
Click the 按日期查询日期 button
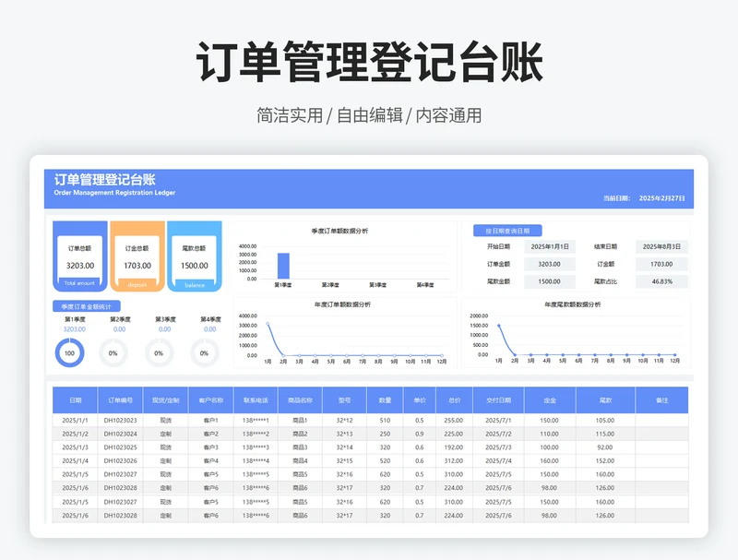(507, 231)
